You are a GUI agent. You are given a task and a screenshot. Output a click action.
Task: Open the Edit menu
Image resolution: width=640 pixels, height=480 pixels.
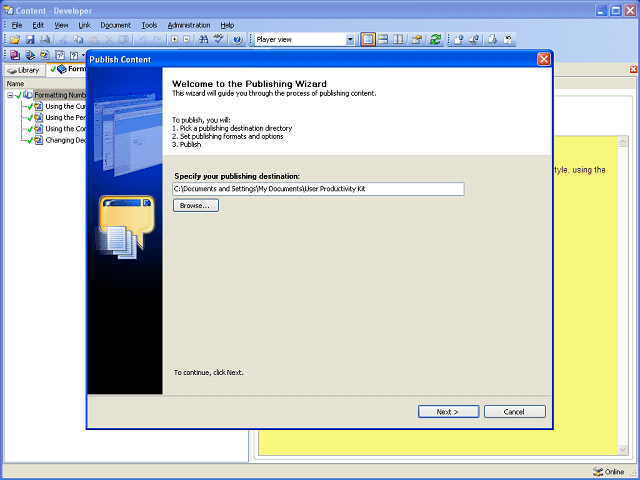click(38, 25)
